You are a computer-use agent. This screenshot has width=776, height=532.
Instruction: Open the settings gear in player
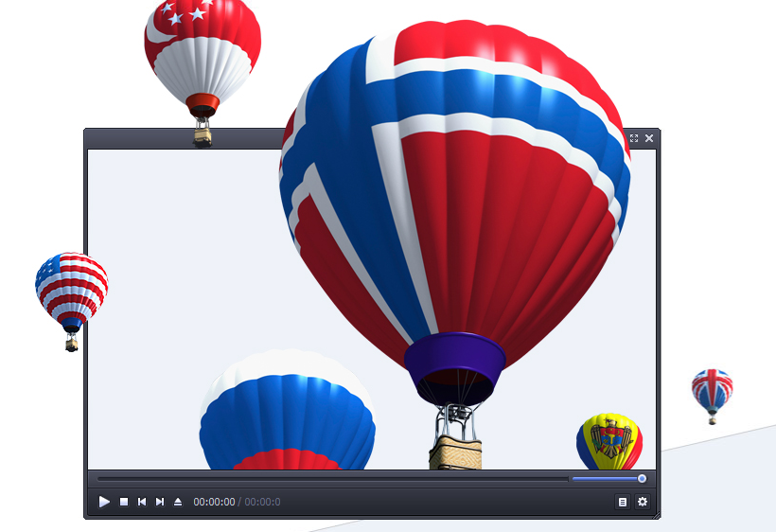click(643, 502)
